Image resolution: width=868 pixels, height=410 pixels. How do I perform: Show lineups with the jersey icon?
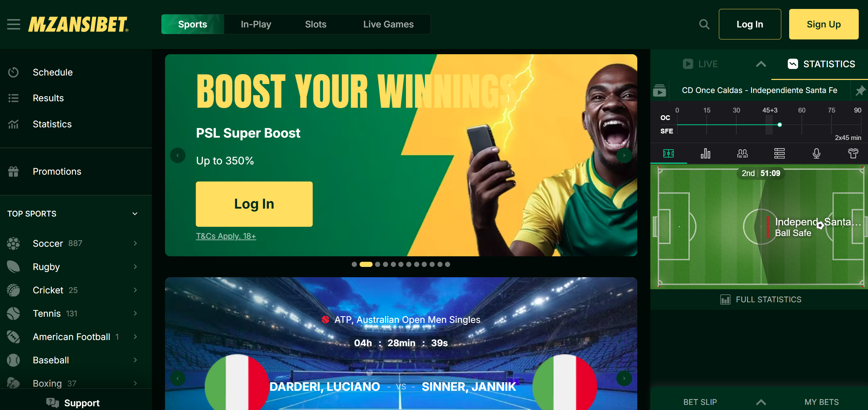[x=853, y=153]
